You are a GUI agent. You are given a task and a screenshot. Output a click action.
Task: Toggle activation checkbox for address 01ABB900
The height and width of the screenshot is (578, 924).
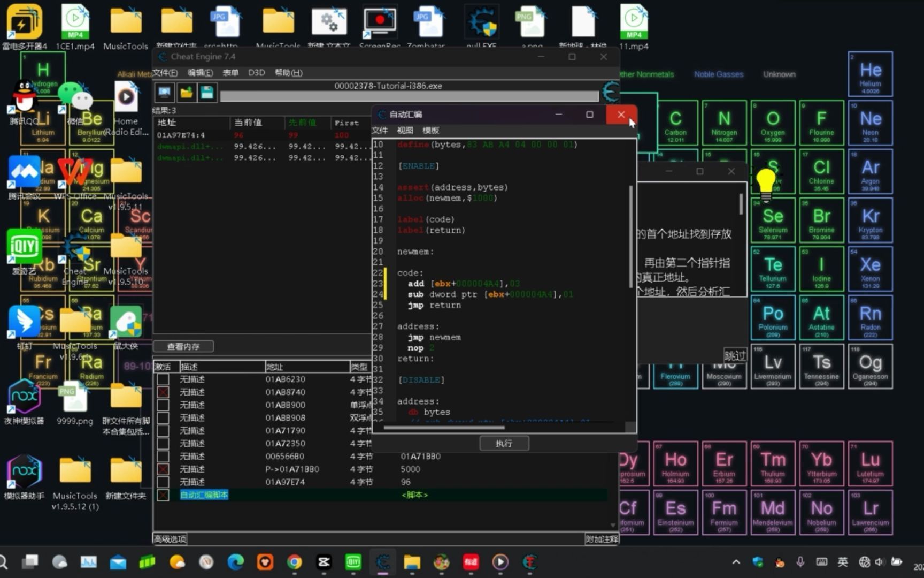(163, 405)
